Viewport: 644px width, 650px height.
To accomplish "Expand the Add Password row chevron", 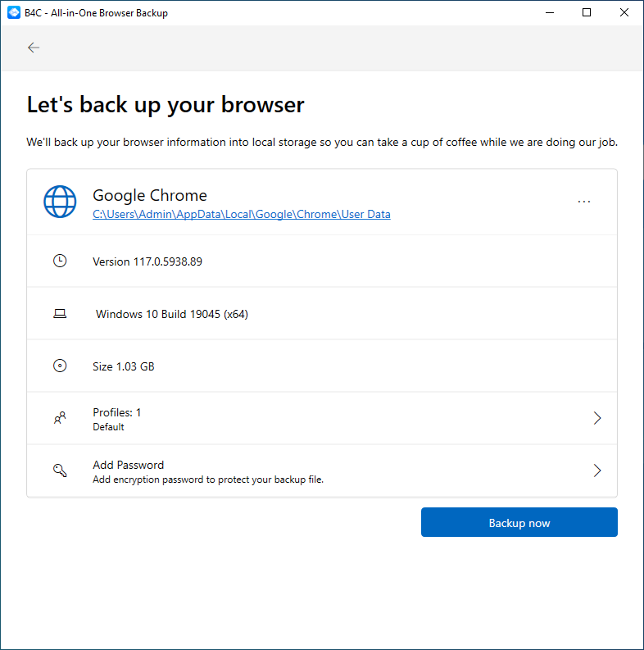I will point(596,470).
